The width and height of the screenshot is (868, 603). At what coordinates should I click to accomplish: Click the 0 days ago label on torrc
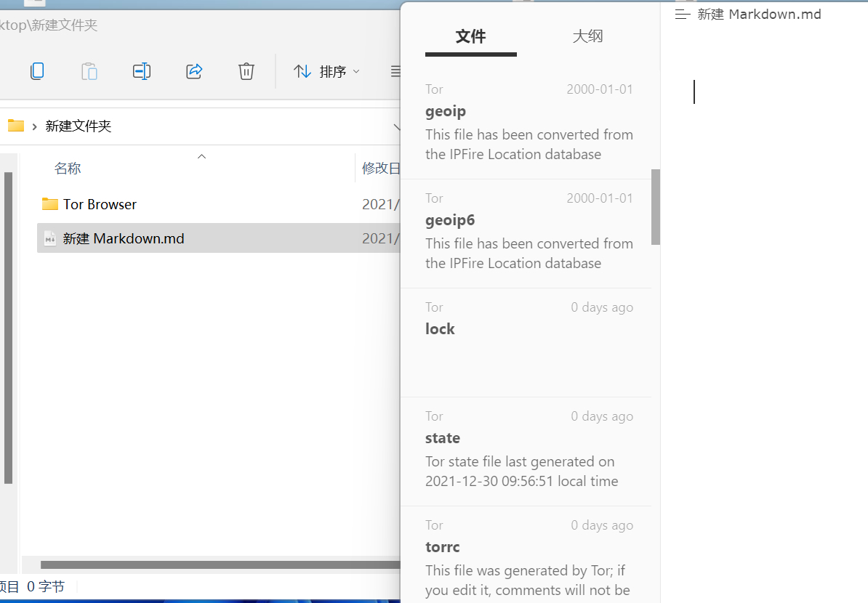(602, 525)
